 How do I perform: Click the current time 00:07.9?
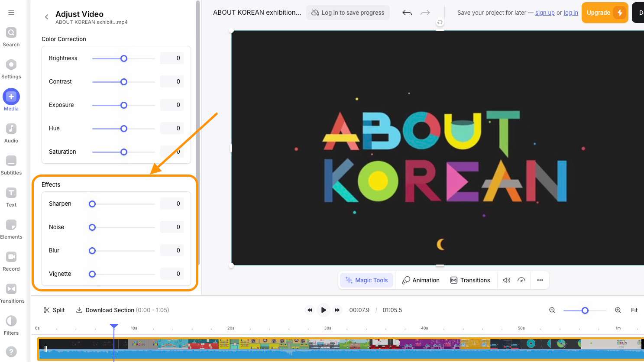[x=359, y=310]
